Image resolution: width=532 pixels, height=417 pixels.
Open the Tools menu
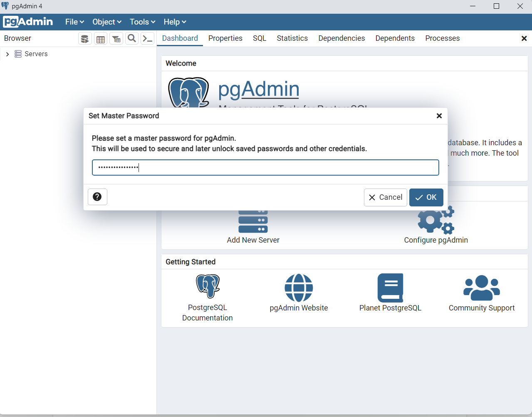point(143,22)
